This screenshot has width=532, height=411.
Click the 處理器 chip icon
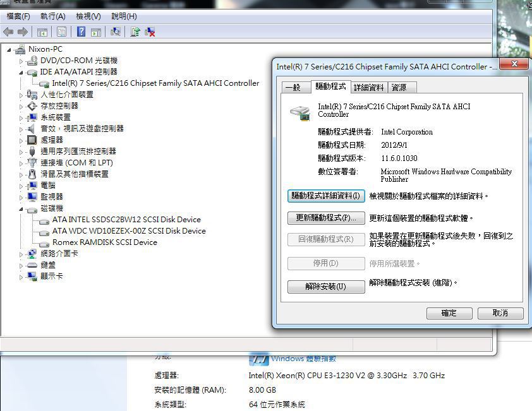[32, 140]
